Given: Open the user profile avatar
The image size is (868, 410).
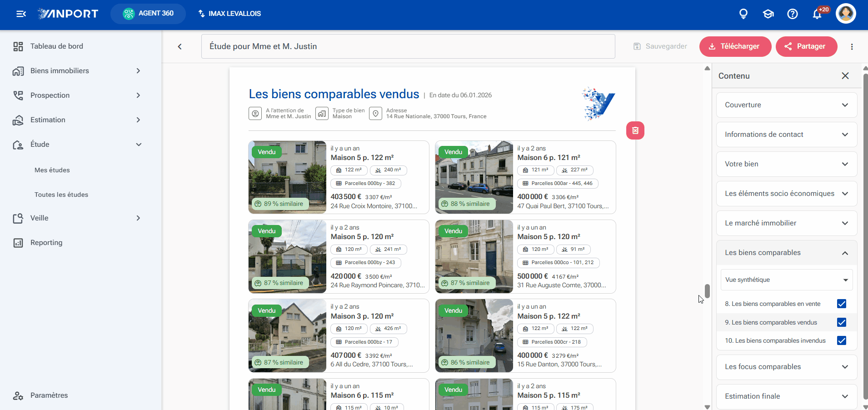Looking at the screenshot, I should click(x=846, y=14).
